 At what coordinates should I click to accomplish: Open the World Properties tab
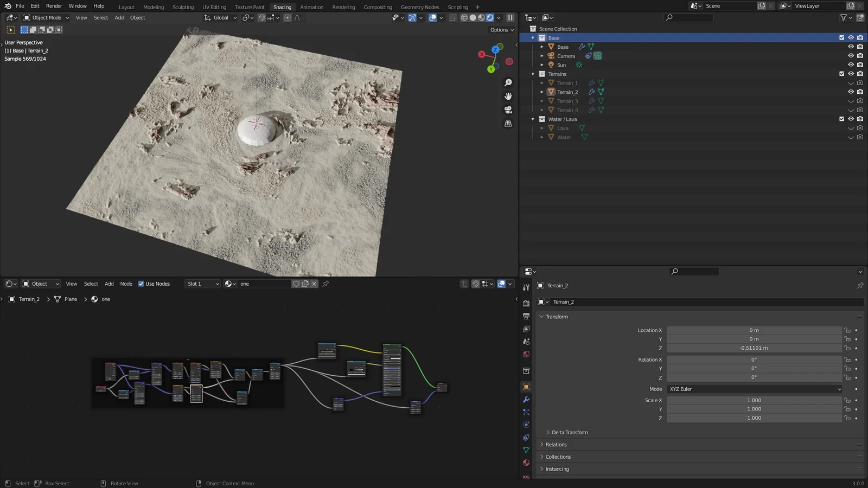pos(526,354)
